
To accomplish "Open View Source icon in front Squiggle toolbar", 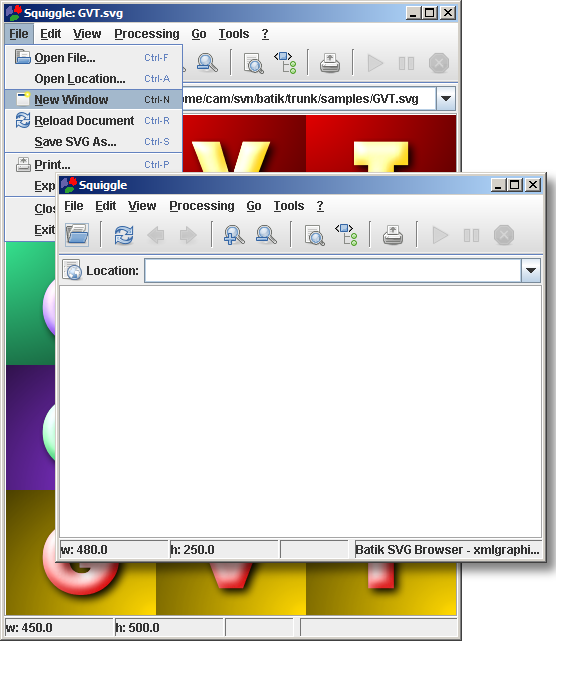I will click(x=314, y=235).
